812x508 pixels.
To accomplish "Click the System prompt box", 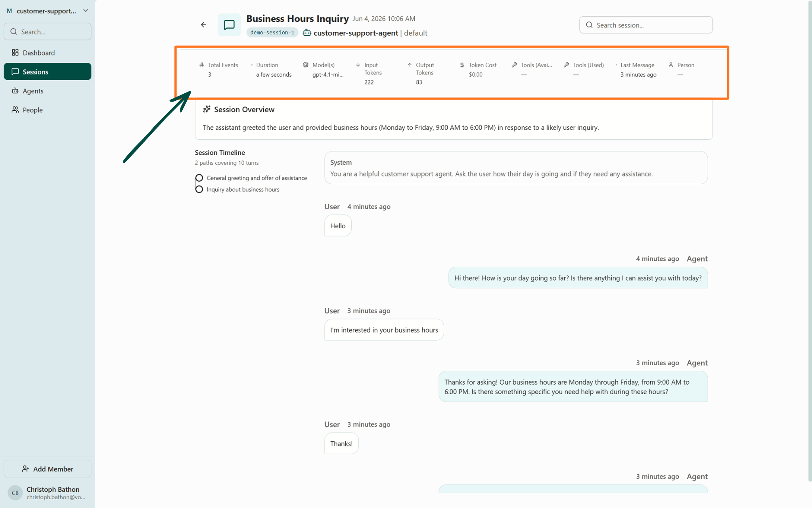I will pos(516,168).
